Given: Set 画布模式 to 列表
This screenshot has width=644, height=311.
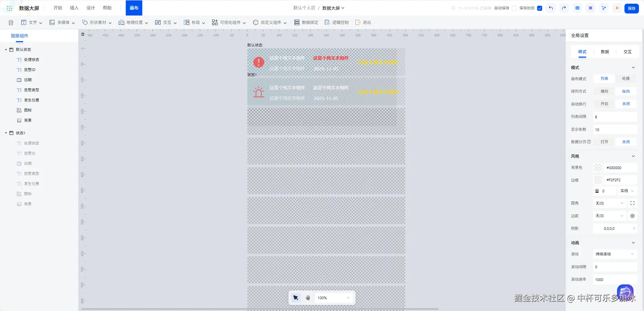Looking at the screenshot, I should click(604, 79).
